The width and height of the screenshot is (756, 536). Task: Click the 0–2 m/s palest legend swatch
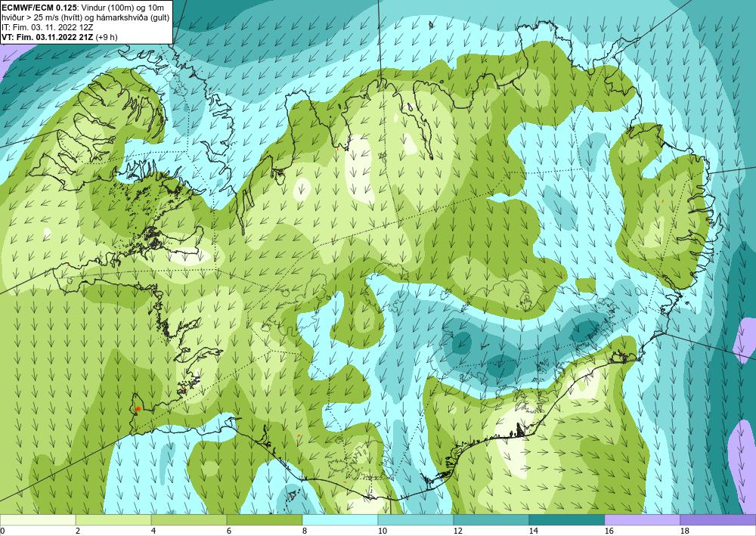click(x=38, y=520)
